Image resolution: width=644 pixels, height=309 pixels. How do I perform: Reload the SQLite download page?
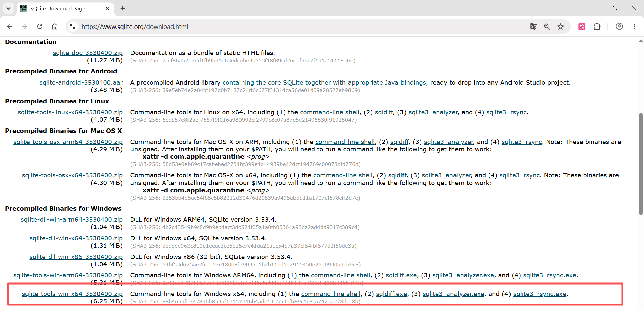[x=40, y=27]
